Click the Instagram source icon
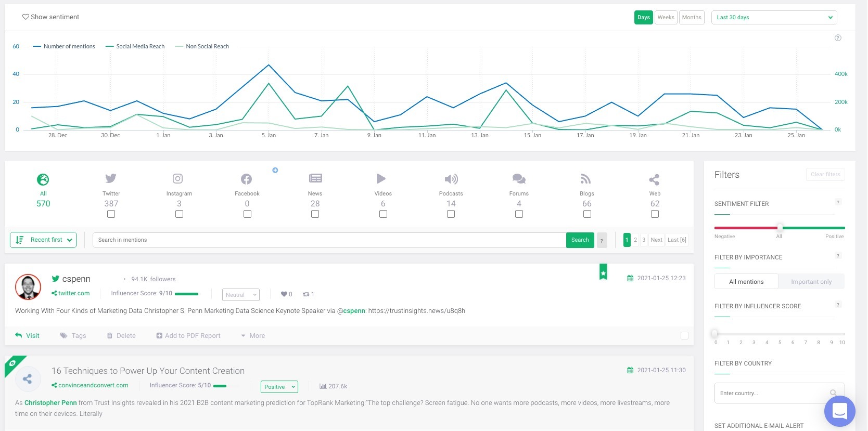Image resolution: width=868 pixels, height=431 pixels. (178, 179)
